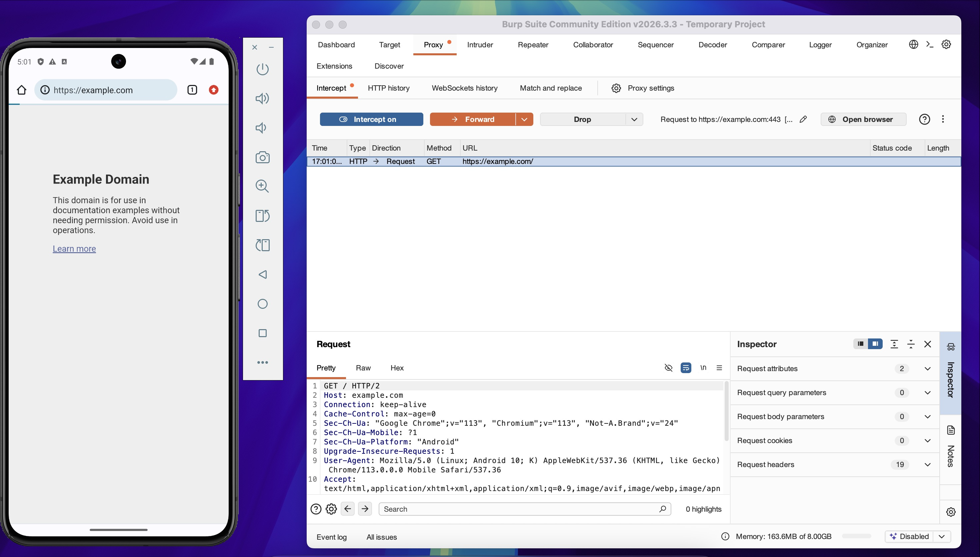Image resolution: width=980 pixels, height=557 pixels.
Task: Go to previous search match arrow
Action: click(x=347, y=509)
